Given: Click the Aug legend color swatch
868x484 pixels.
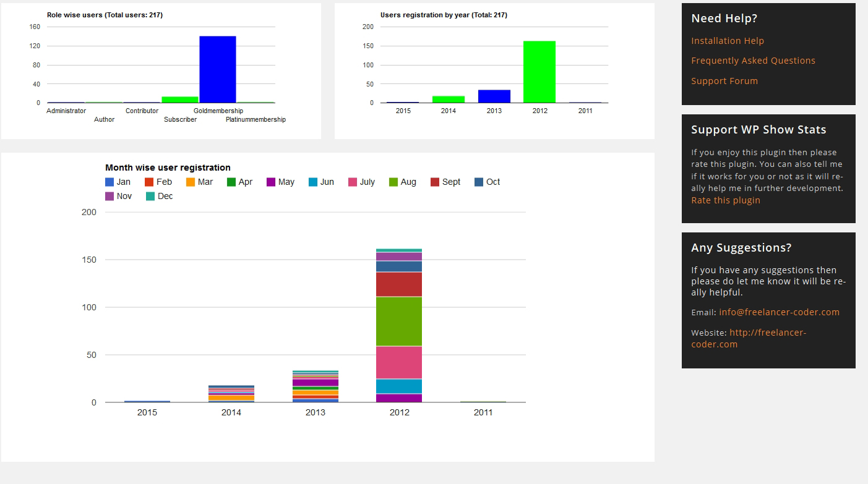Looking at the screenshot, I should point(393,182).
